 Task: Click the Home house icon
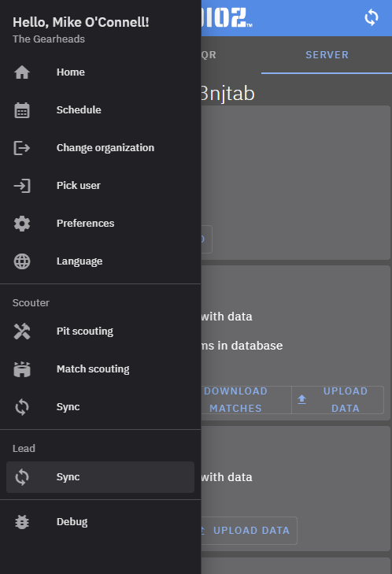[22, 72]
